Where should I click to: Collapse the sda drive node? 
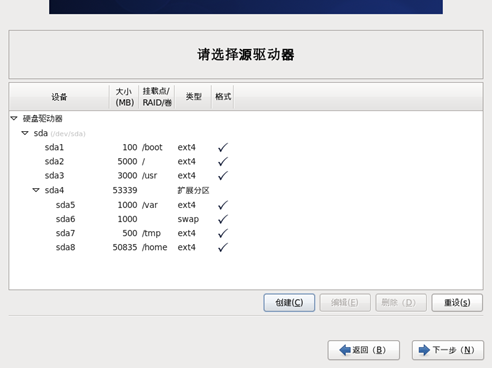click(25, 133)
